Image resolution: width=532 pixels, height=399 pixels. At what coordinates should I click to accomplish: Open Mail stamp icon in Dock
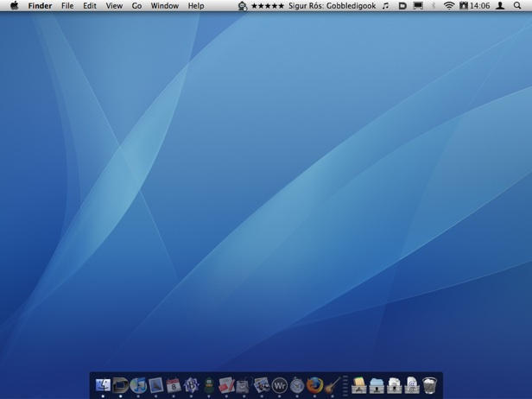pyautogui.click(x=155, y=385)
